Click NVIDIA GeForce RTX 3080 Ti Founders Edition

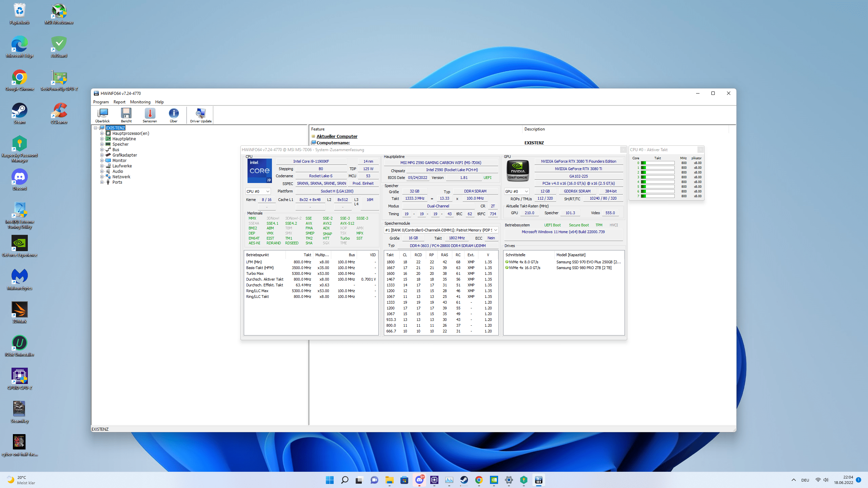[x=578, y=161]
